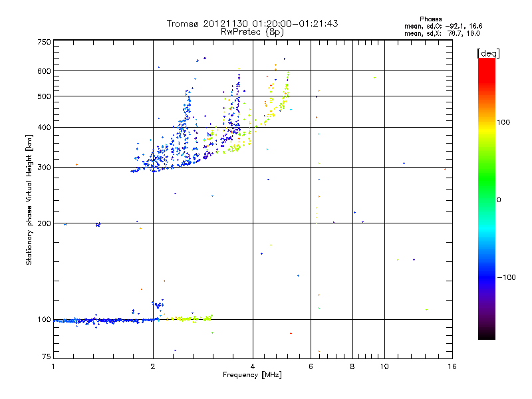Viewport: 532px width, 399px height.
Task: Click the x-axis tick label '16'
Action: pyautogui.click(x=452, y=366)
